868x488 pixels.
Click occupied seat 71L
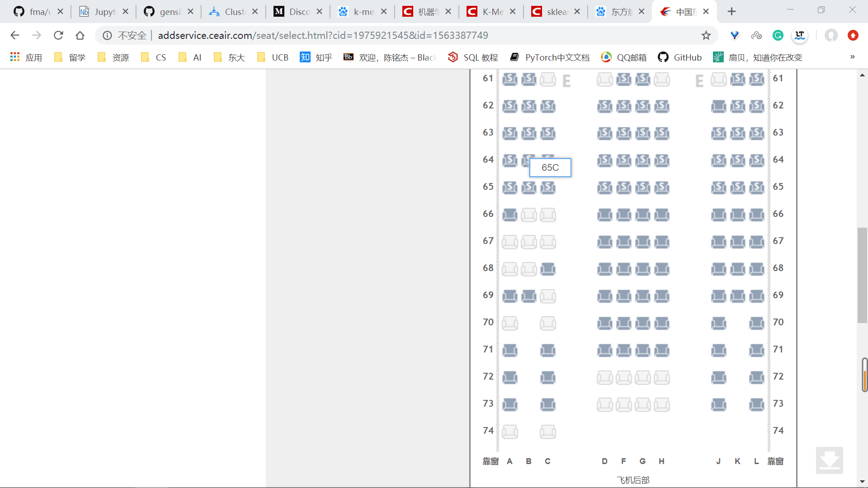tap(756, 351)
